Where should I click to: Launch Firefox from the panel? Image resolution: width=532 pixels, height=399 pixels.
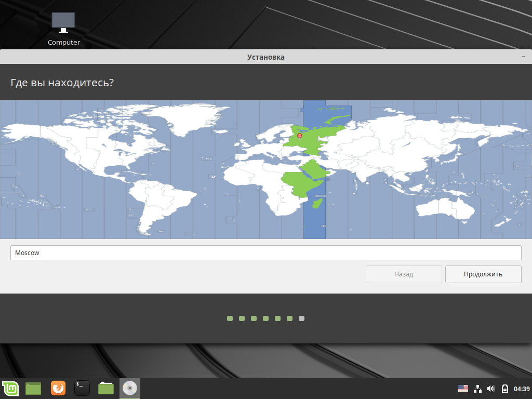[58, 388]
